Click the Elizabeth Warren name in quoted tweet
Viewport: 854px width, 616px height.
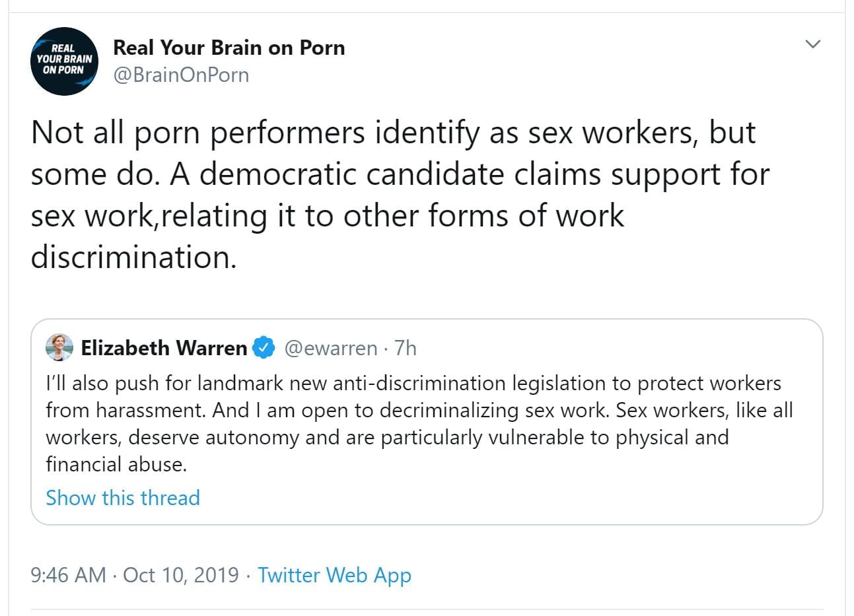[164, 348]
